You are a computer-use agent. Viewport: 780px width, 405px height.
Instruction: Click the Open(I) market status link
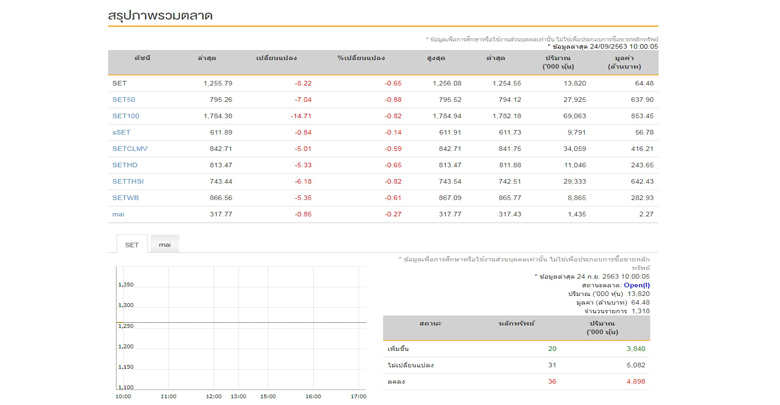(636, 285)
